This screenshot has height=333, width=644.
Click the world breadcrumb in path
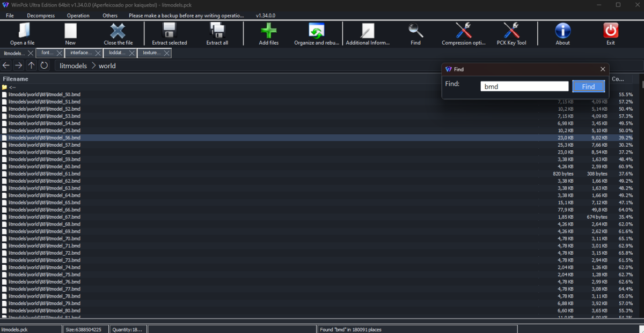tap(107, 66)
